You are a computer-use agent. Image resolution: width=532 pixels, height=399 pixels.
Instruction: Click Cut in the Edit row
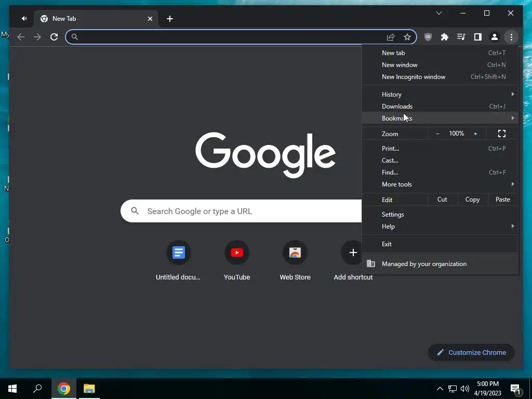[442, 199]
